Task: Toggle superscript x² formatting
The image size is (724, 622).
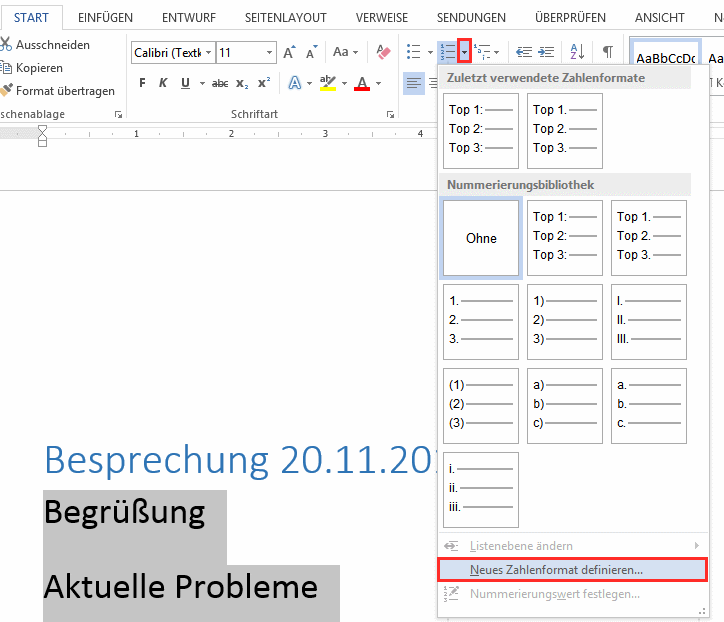Action: 264,83
